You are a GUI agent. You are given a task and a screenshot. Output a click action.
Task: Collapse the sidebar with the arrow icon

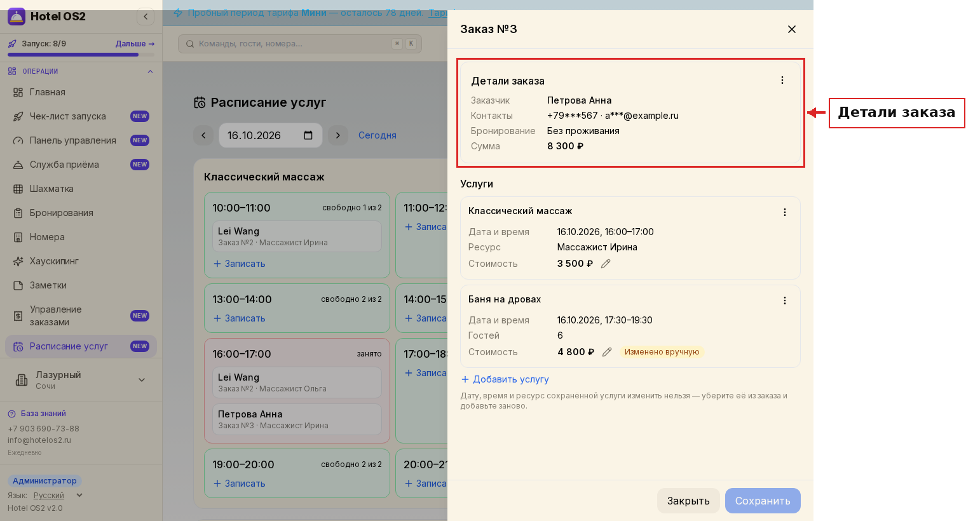click(146, 17)
